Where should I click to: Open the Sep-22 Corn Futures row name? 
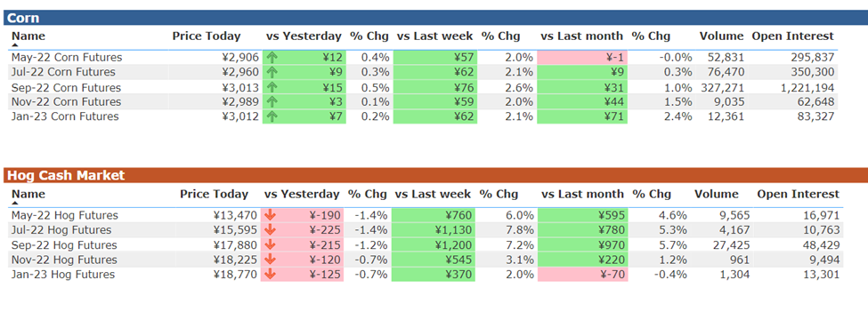point(67,87)
